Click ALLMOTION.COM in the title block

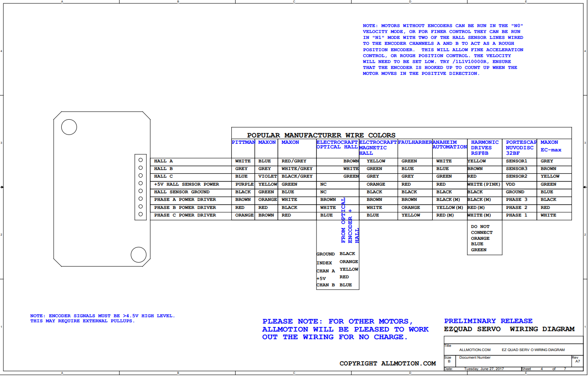point(475,350)
